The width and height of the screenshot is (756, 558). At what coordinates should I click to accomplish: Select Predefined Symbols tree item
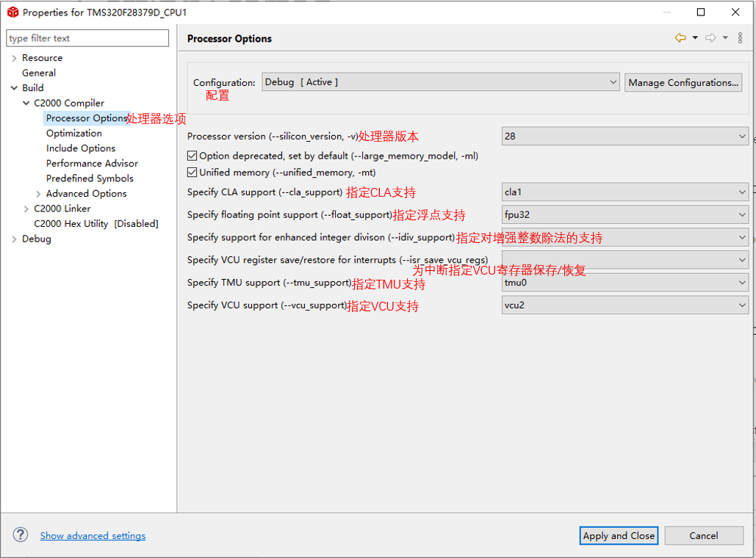(x=90, y=178)
